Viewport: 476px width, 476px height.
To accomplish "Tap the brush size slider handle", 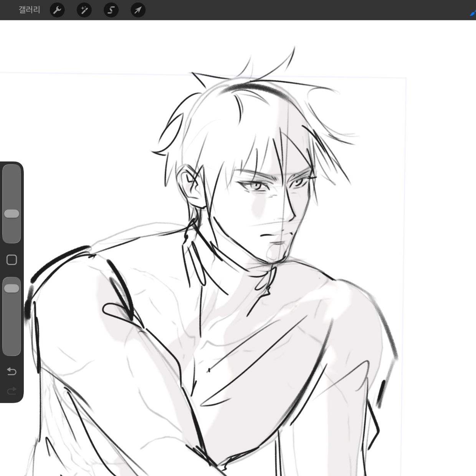I will (x=12, y=214).
